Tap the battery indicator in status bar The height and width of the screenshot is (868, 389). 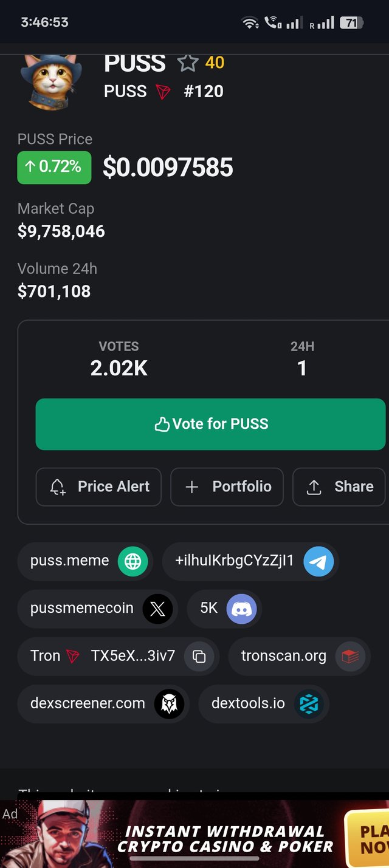[x=351, y=23]
